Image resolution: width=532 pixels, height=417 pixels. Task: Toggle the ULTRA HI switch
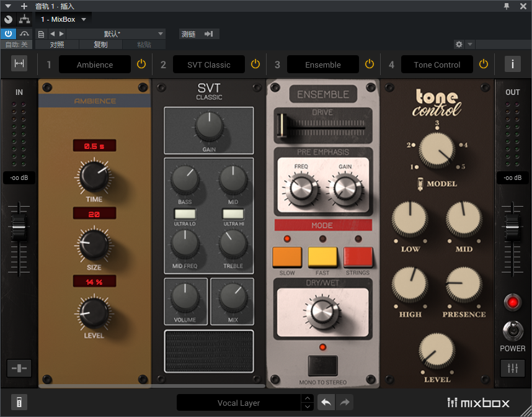click(x=233, y=214)
